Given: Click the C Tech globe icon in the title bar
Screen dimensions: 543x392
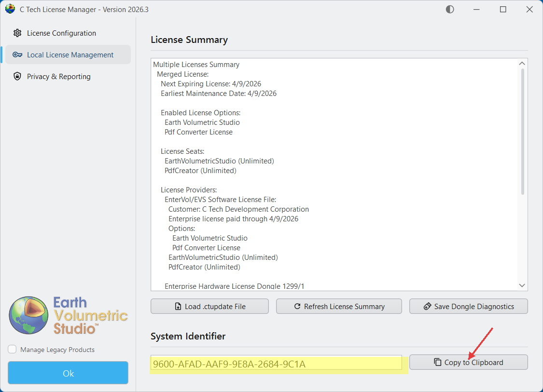Looking at the screenshot, I should 10,9.
